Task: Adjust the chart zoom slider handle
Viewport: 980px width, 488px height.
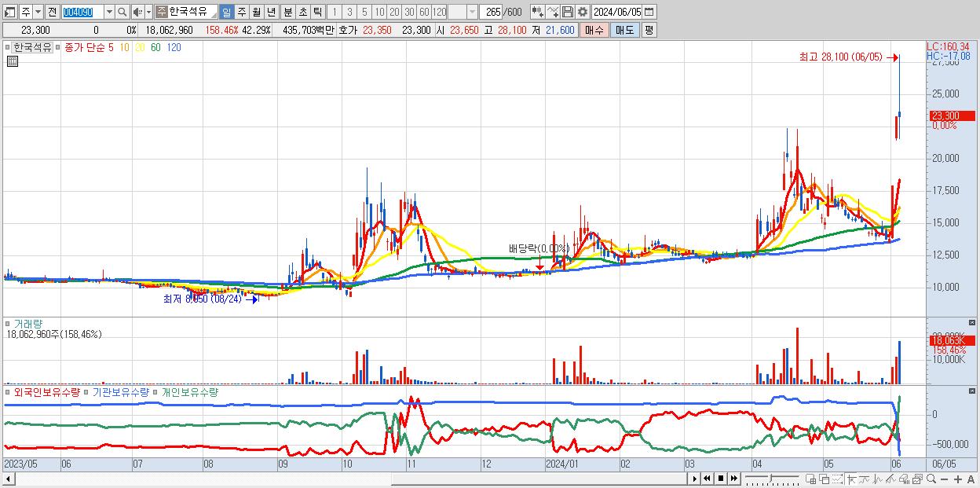Action: coord(771,478)
